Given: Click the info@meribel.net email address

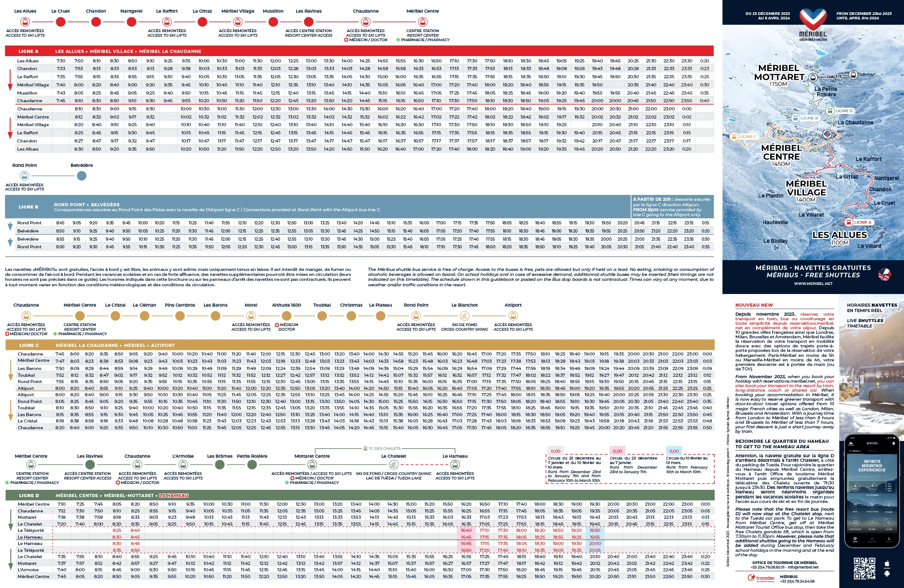Looking at the screenshot, I should coord(802,567).
